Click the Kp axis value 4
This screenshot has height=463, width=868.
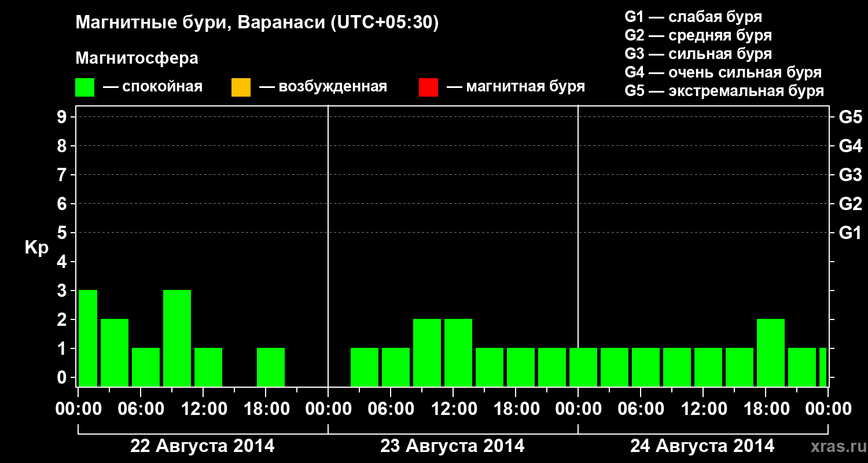click(63, 262)
